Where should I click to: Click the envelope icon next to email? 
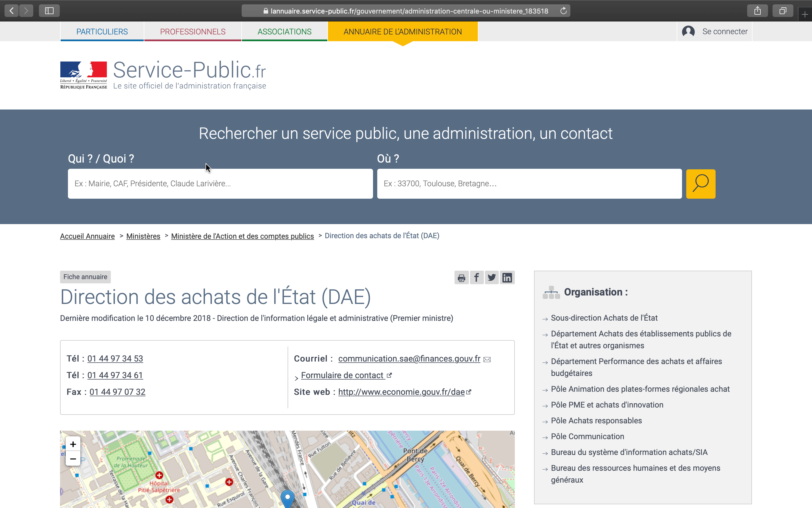pos(487,360)
